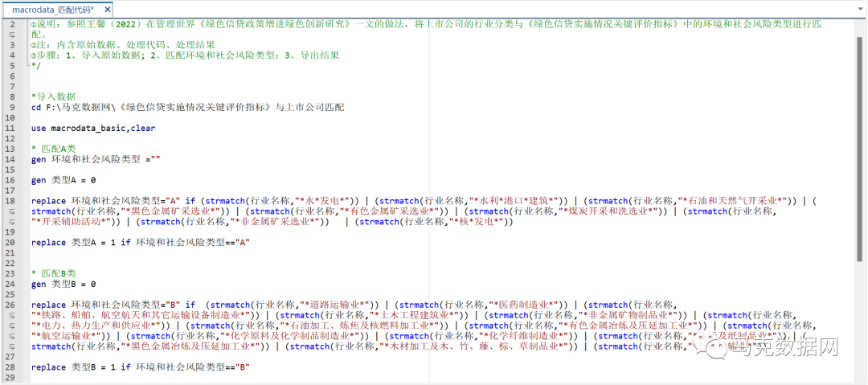Click the 'gen 类型B = 0' line
This screenshot has height=385, width=868.
64,286
